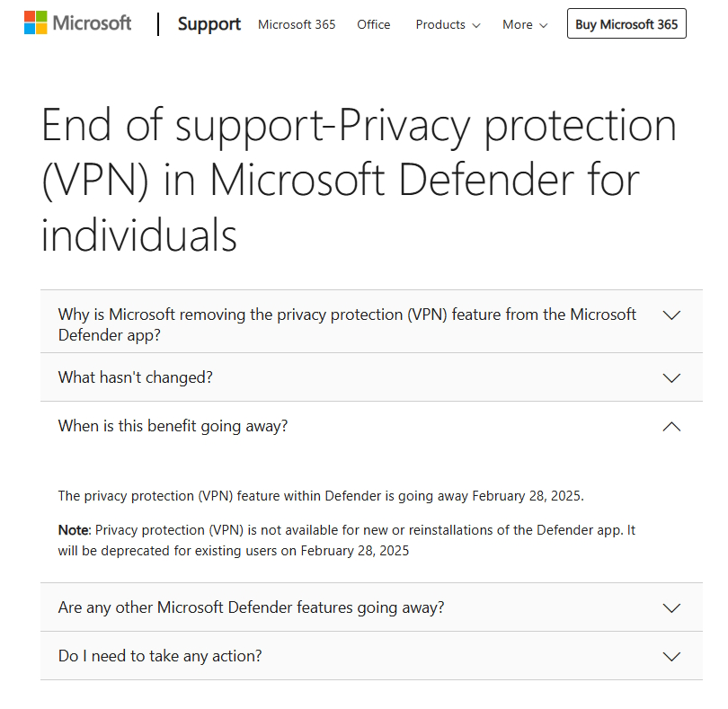Open the Support home page link
Image resolution: width=728 pixels, height=709 pixels.
(209, 24)
